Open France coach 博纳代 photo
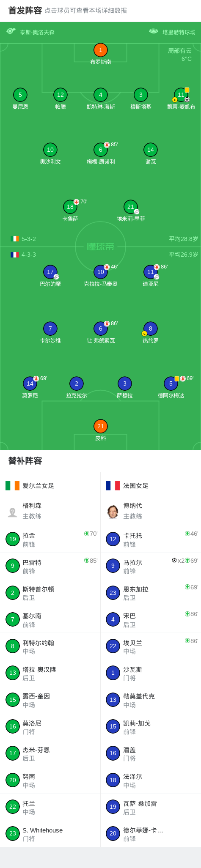The width and height of the screenshot is (201, 868). click(x=113, y=512)
